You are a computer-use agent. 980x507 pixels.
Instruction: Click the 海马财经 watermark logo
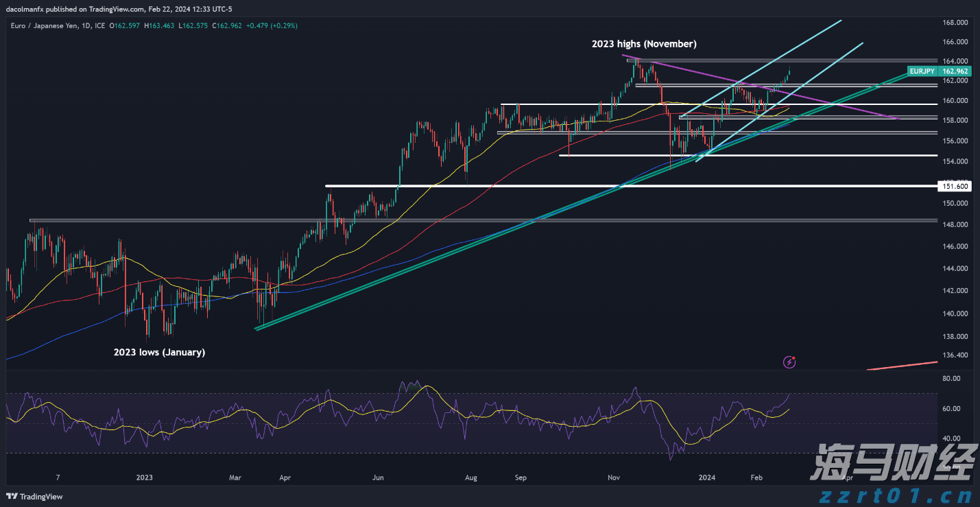click(x=892, y=464)
